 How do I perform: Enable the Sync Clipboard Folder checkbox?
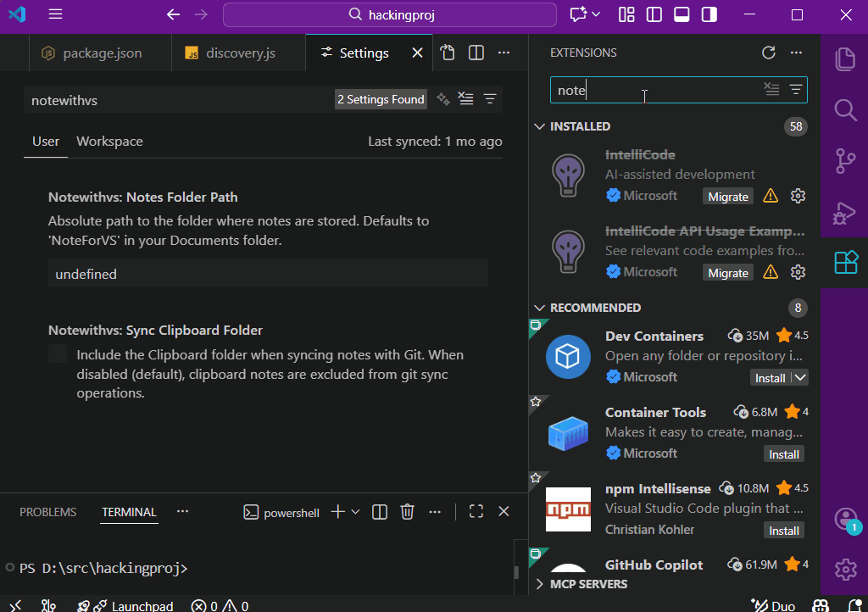tap(58, 353)
